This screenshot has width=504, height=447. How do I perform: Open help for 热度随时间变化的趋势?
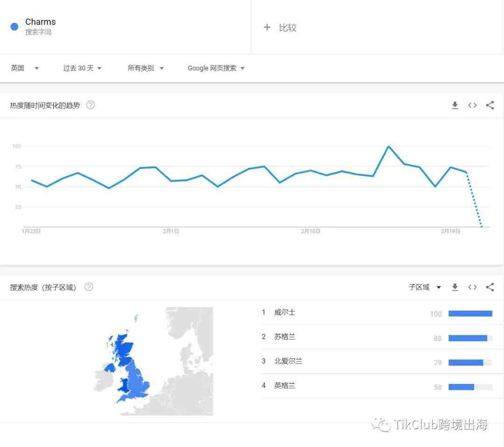point(91,105)
